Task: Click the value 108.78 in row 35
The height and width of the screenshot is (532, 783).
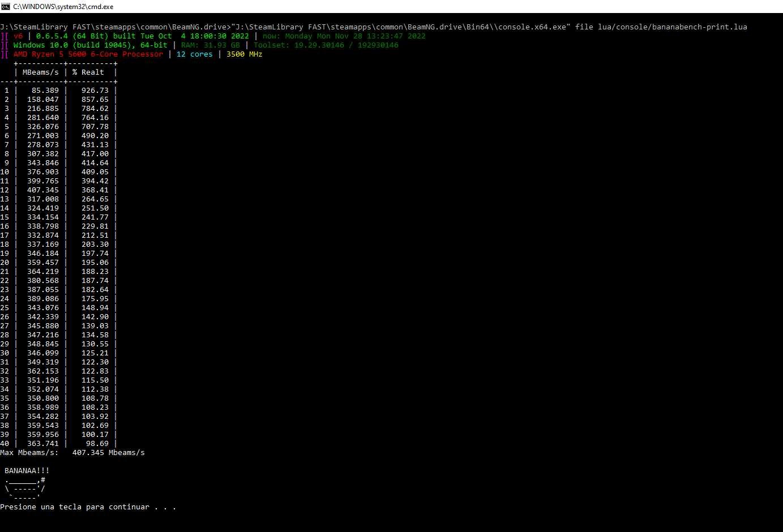Action: click(95, 398)
